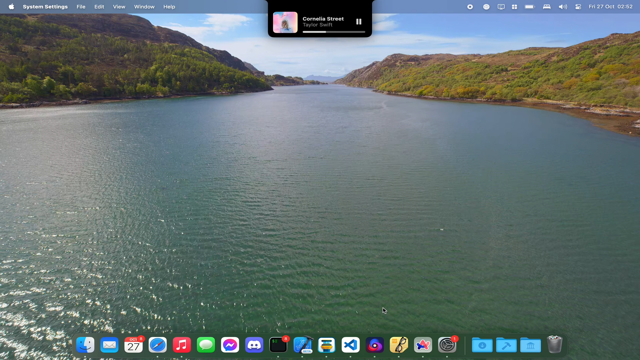Open the yellow notes-with-glasses app
This screenshot has height=360, width=640.
399,345
